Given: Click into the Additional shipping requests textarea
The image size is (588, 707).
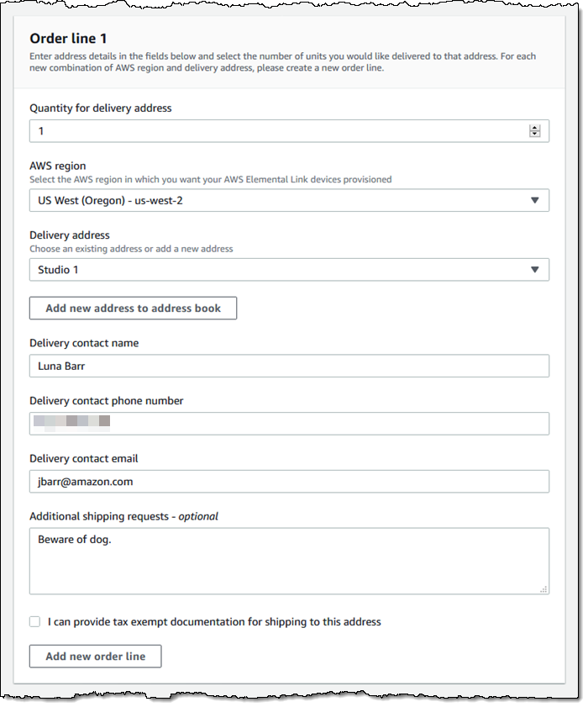Looking at the screenshot, I should (x=289, y=561).
